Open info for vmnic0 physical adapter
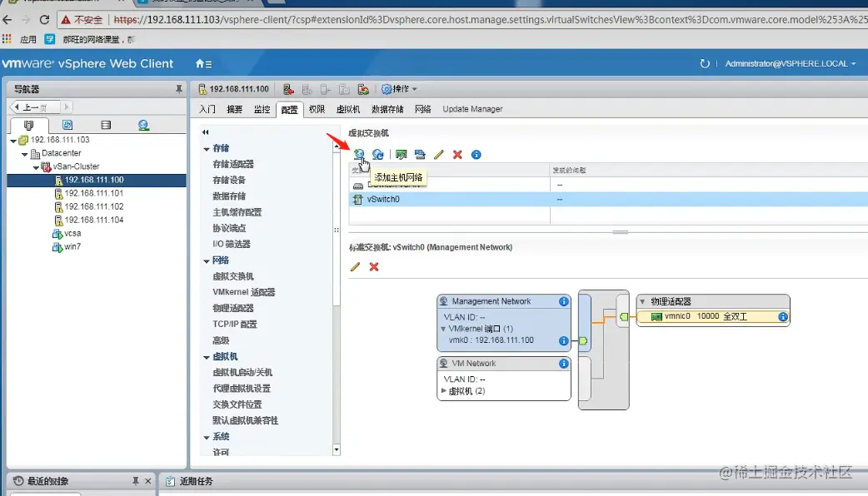The height and width of the screenshot is (496, 868). 783,317
